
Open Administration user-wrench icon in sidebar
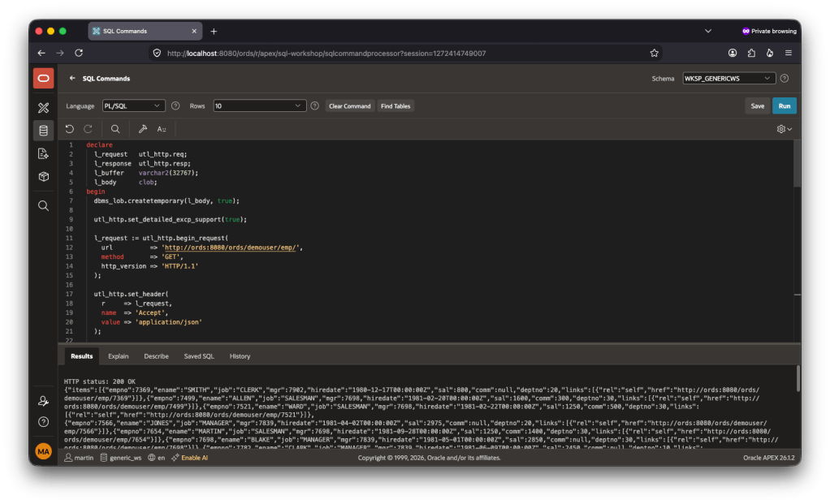(x=43, y=401)
